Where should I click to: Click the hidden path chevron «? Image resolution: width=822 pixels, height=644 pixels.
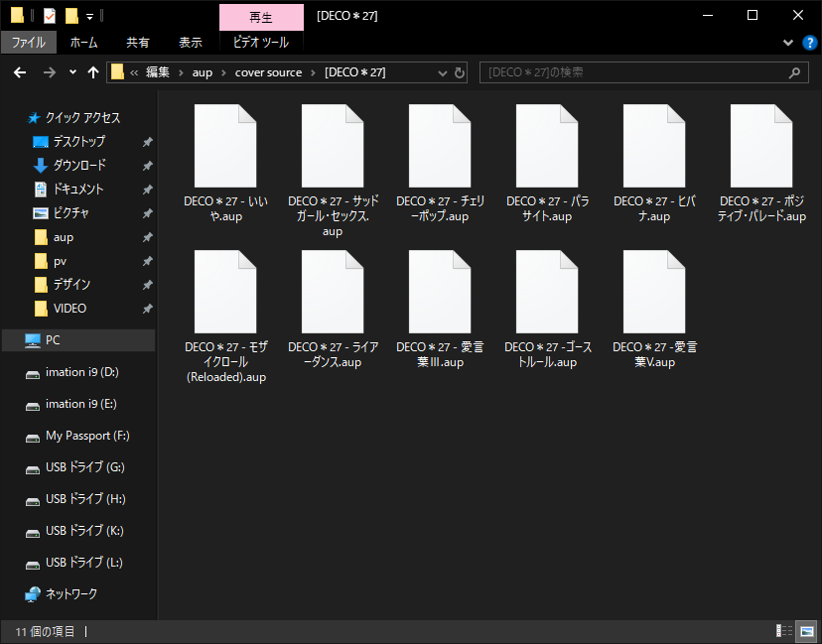[x=134, y=72]
